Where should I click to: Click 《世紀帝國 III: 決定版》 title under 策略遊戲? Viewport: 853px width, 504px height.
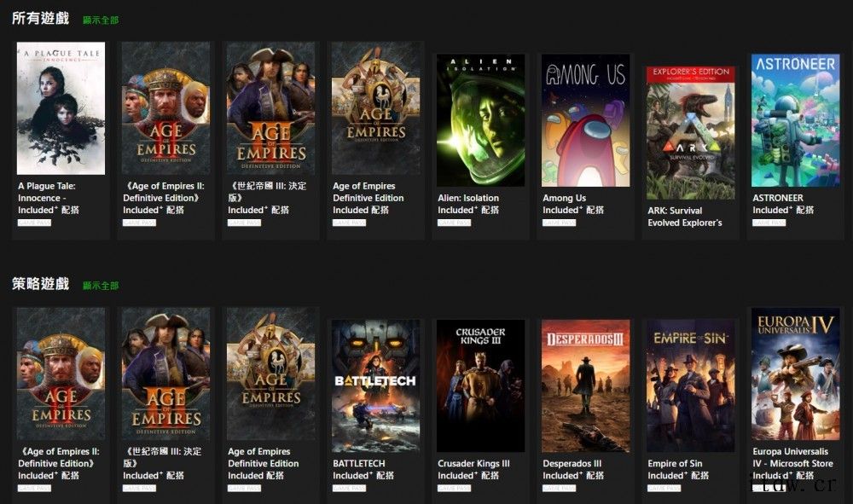[162, 457]
